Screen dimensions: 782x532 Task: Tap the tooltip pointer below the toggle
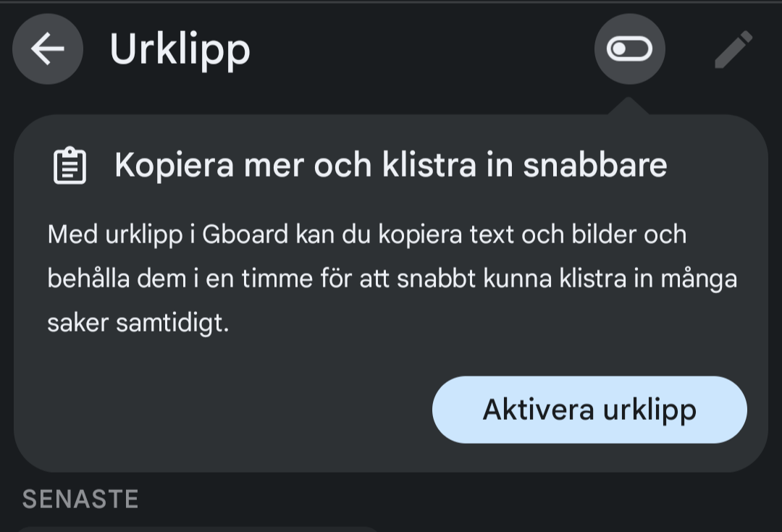[x=628, y=106]
